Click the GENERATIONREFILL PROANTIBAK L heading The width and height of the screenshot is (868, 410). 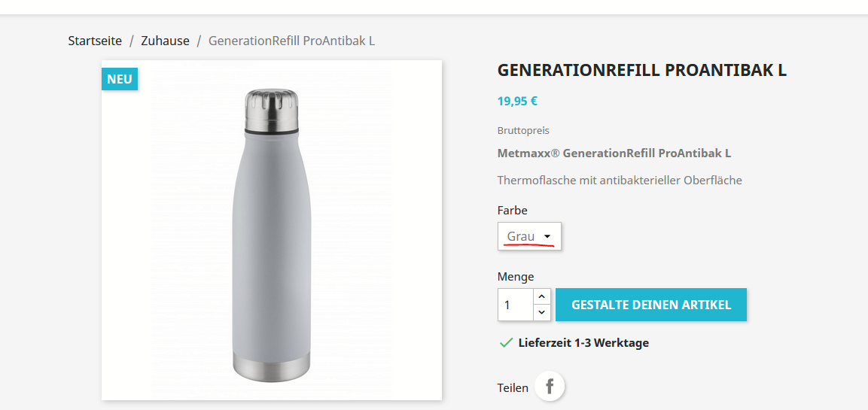(641, 71)
